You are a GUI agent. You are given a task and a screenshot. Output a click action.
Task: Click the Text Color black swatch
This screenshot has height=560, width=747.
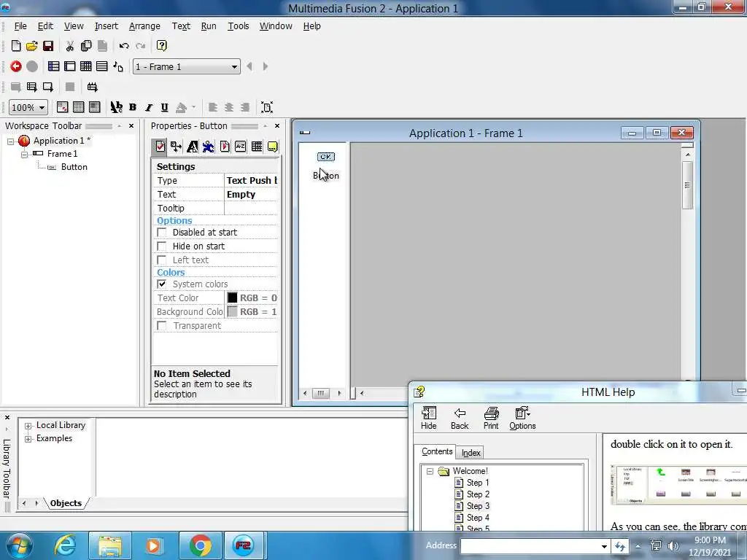tap(233, 297)
